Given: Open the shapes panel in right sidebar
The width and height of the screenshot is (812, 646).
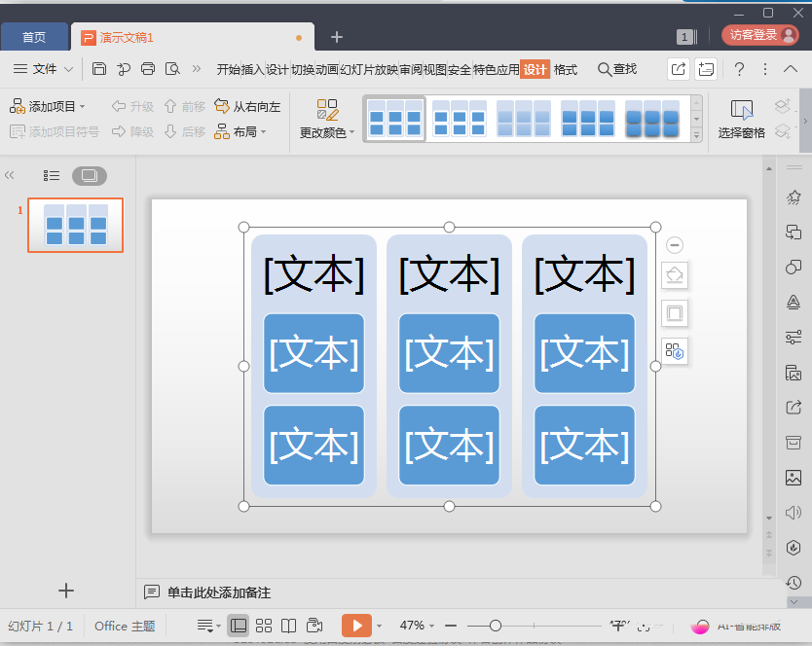Looking at the screenshot, I should click(794, 267).
